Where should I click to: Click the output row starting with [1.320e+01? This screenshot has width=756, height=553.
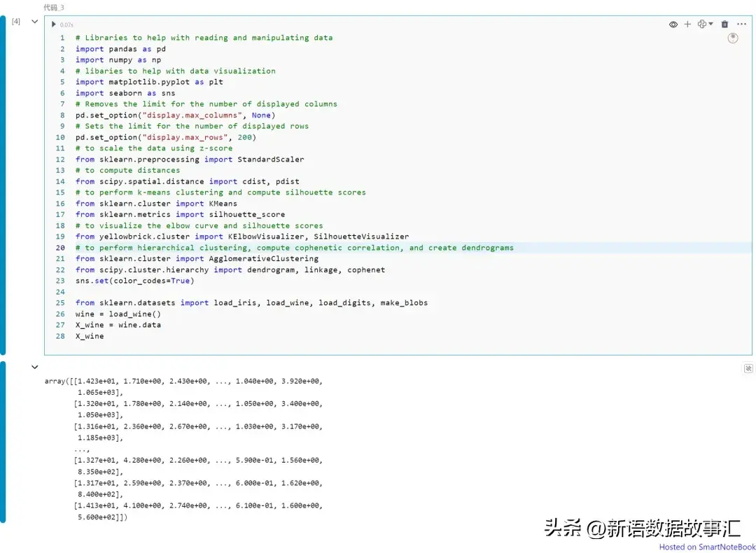click(198, 403)
